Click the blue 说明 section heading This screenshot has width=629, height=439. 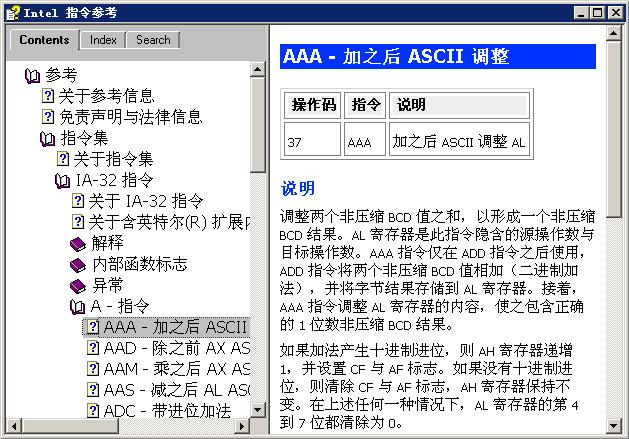(298, 189)
